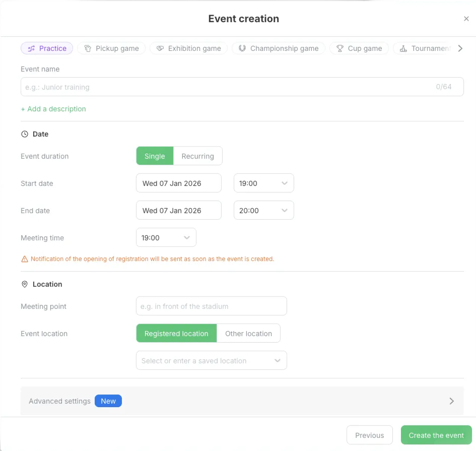
Task: Select Single event duration
Action: point(154,156)
